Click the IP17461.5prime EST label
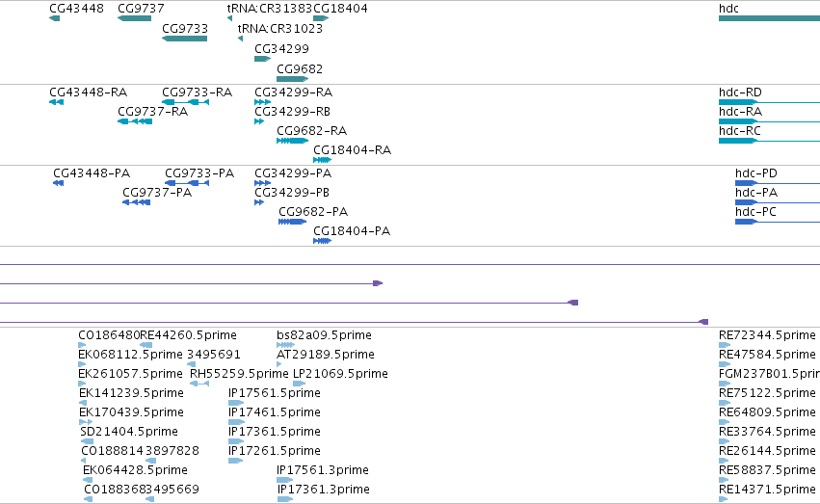 (275, 413)
